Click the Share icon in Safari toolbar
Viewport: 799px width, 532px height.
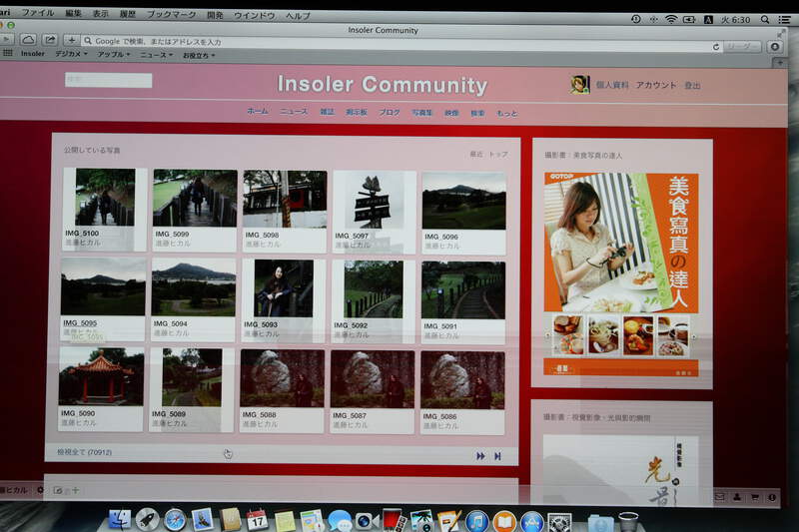[50, 40]
